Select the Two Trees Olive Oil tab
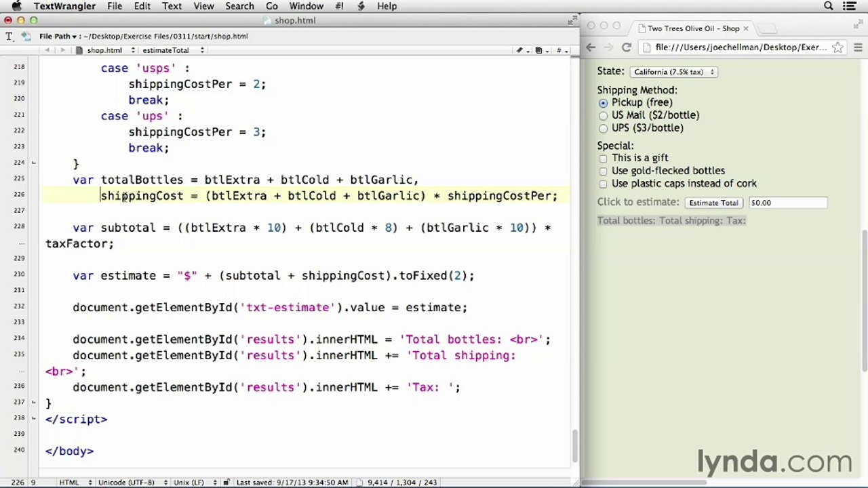Screen dimensions: 868x488 click(x=693, y=28)
